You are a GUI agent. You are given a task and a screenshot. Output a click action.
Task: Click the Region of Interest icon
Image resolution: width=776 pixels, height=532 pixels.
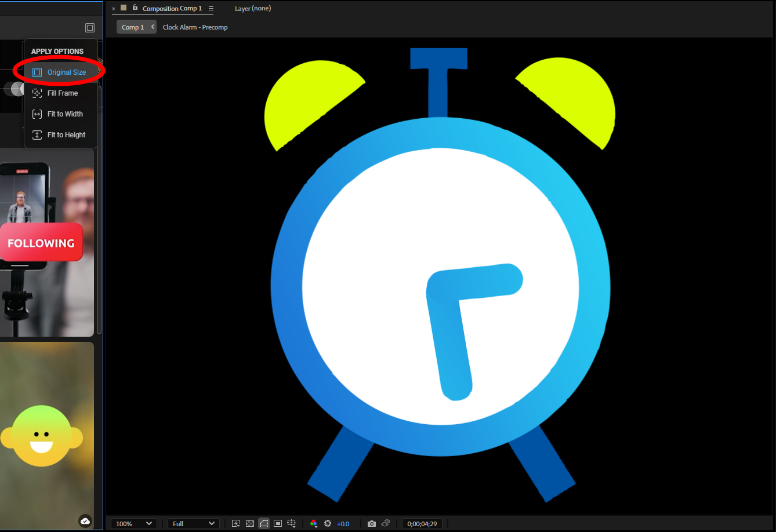[x=278, y=523]
